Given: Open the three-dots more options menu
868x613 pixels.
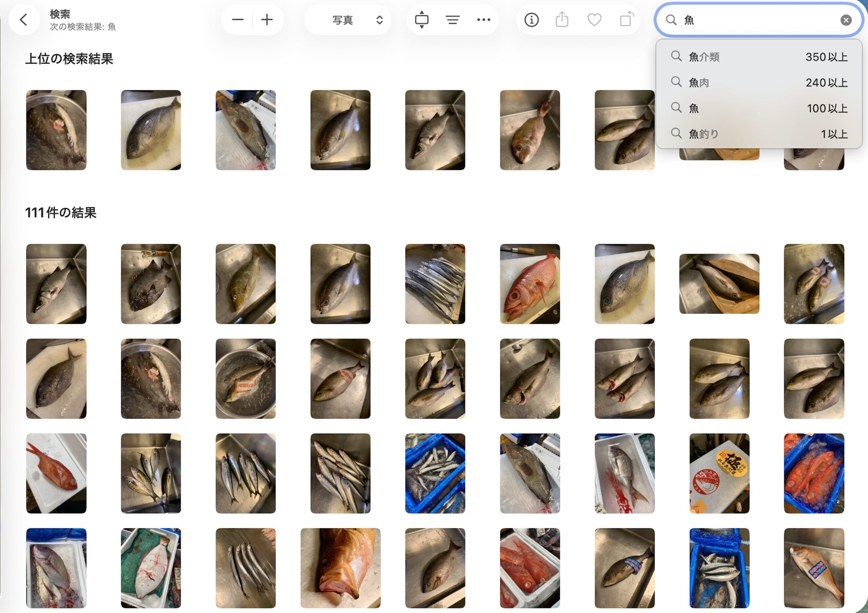Looking at the screenshot, I should click(484, 20).
